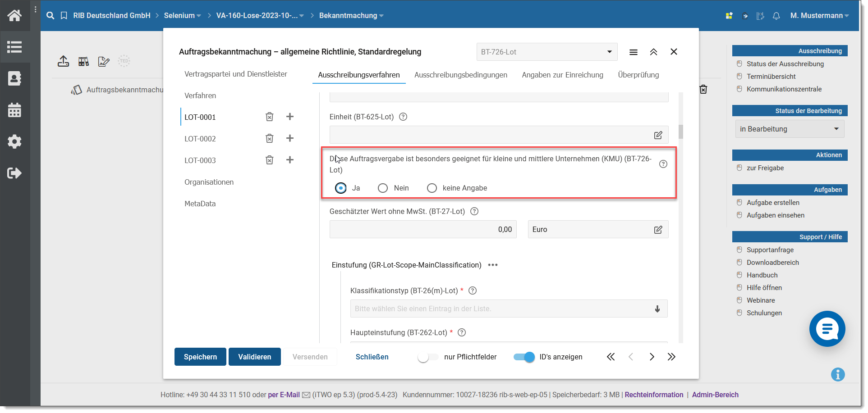Click the Speichern button
The image size is (868, 413).
click(x=200, y=357)
